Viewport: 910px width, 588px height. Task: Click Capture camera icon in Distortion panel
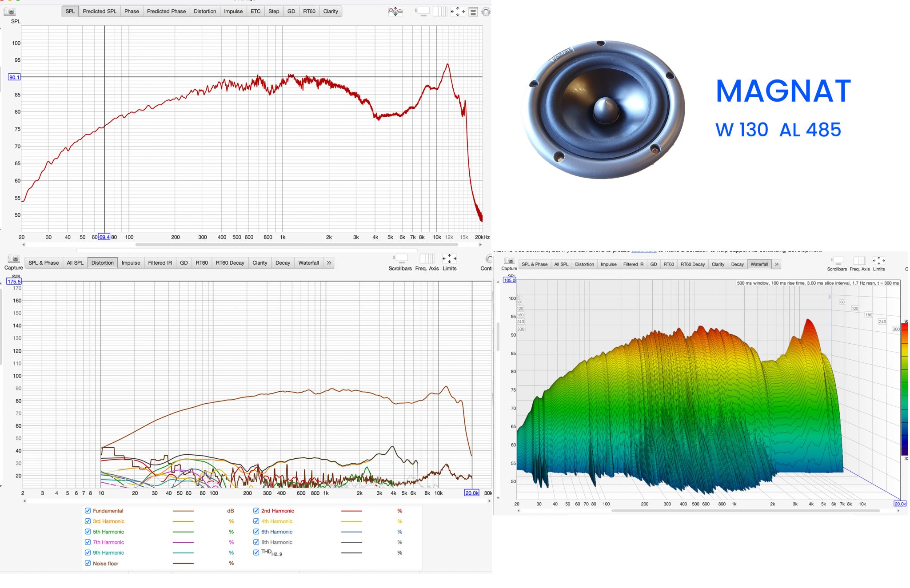tap(14, 259)
